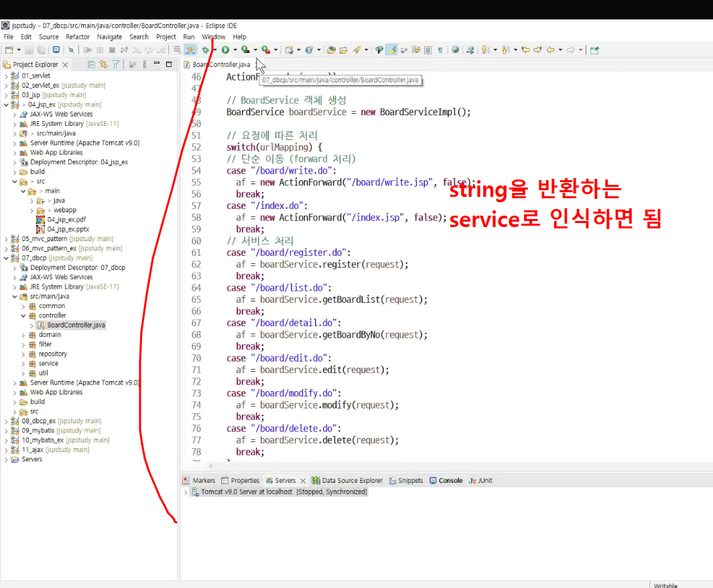Switch to the JUnit tab

click(x=480, y=481)
